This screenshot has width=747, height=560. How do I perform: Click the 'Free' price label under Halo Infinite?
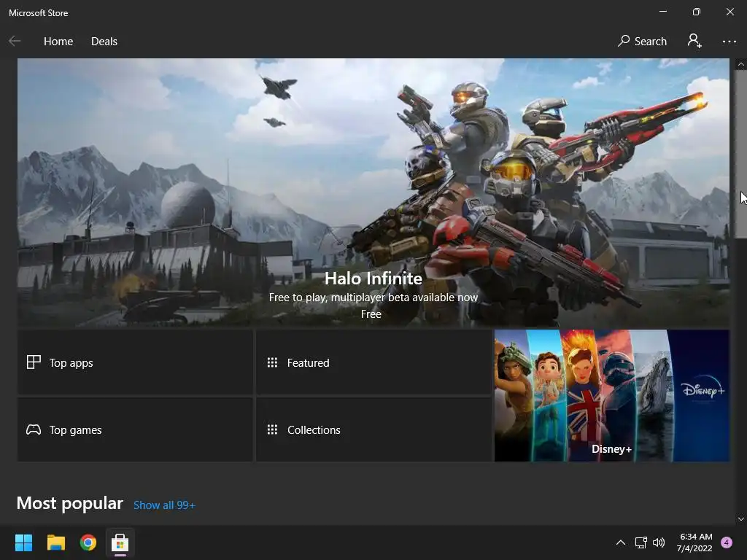click(x=371, y=314)
